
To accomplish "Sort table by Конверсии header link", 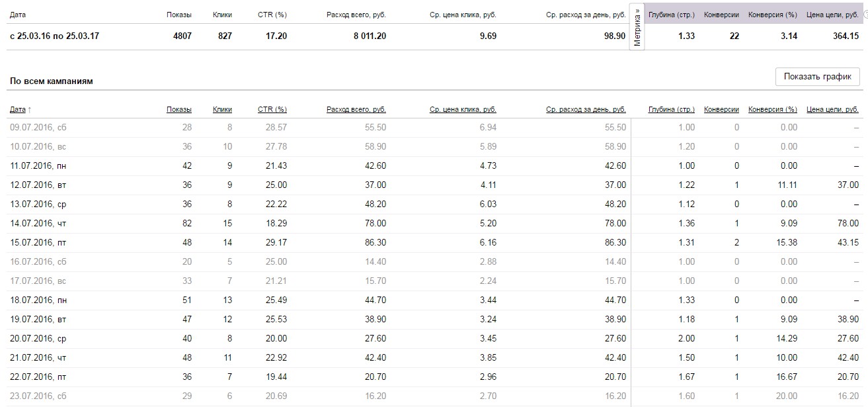I will tap(721, 109).
